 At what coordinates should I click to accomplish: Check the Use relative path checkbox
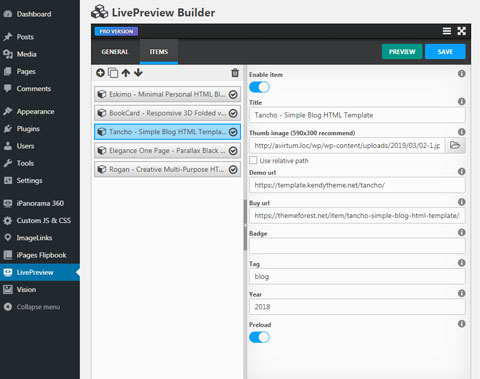253,160
